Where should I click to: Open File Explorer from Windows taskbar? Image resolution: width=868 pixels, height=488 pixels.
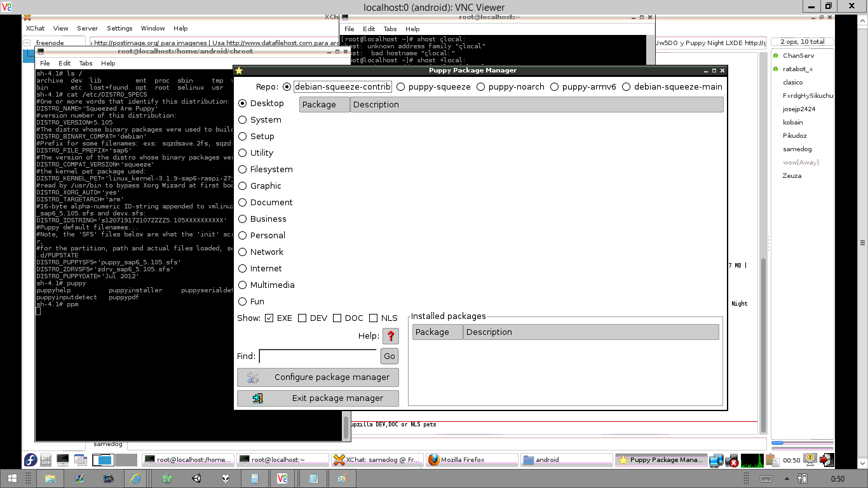pos(50,478)
